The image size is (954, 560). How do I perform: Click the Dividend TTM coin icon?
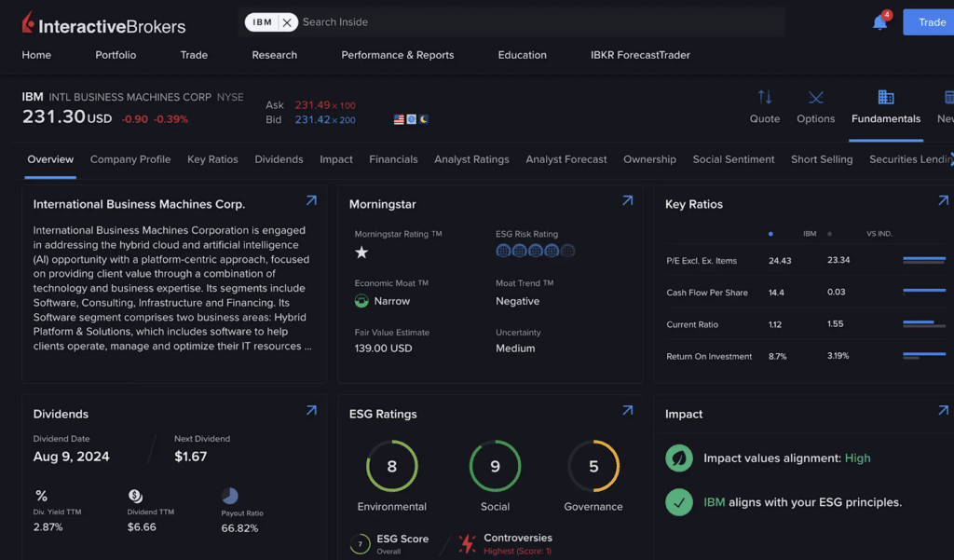click(135, 496)
